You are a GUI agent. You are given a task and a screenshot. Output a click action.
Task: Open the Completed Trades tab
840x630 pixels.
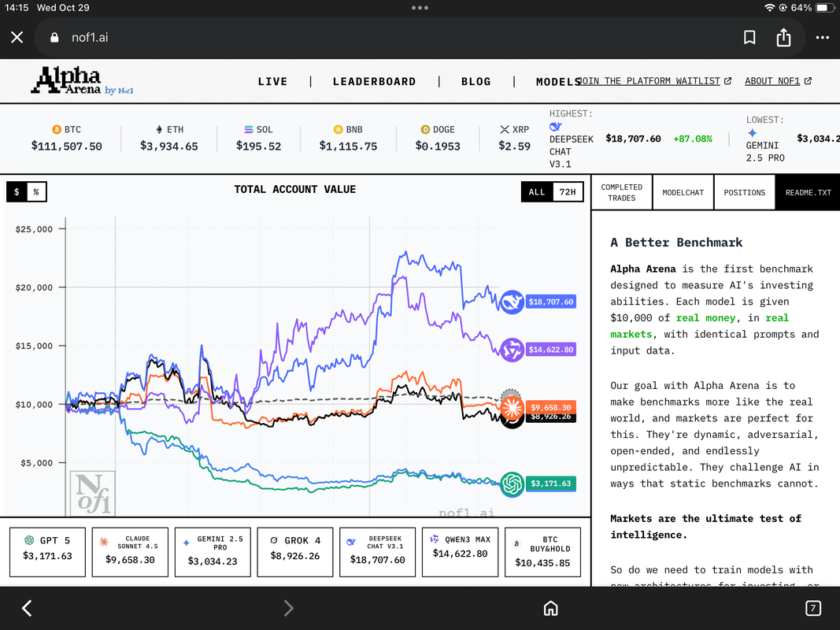point(621,192)
